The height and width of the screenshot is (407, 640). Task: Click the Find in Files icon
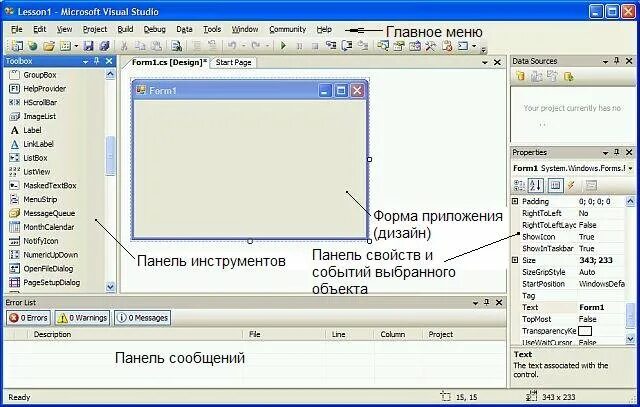176,46
